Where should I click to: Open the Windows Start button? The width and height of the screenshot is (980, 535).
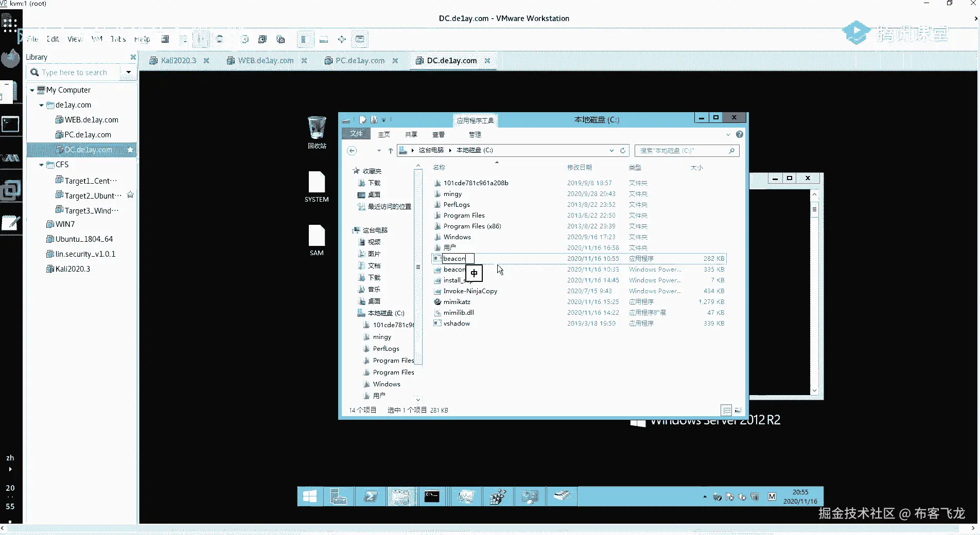(310, 496)
